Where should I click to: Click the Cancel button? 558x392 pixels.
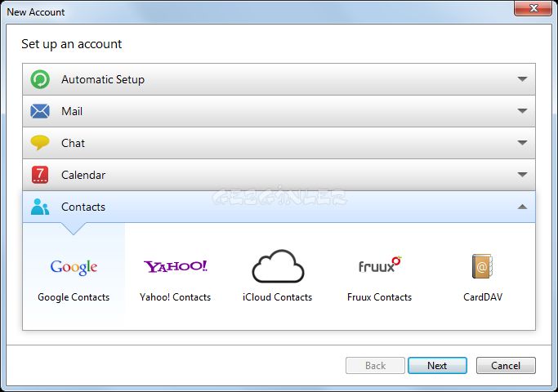(x=506, y=365)
